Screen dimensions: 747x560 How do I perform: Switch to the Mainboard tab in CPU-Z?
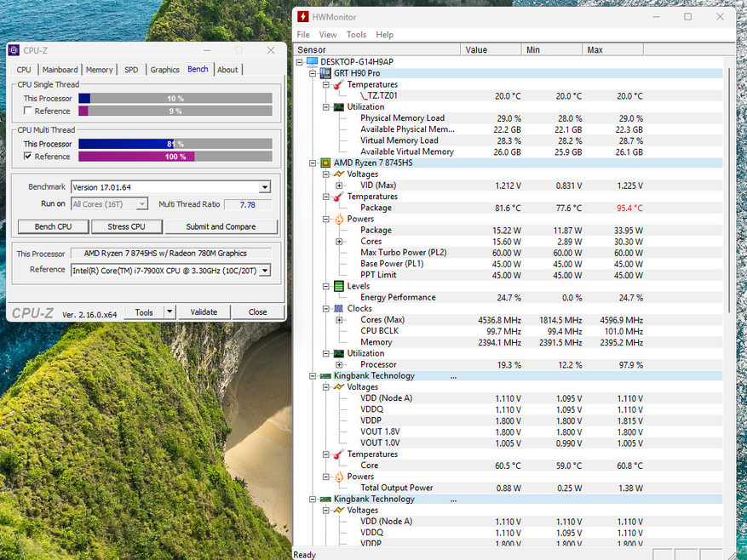[60, 70]
